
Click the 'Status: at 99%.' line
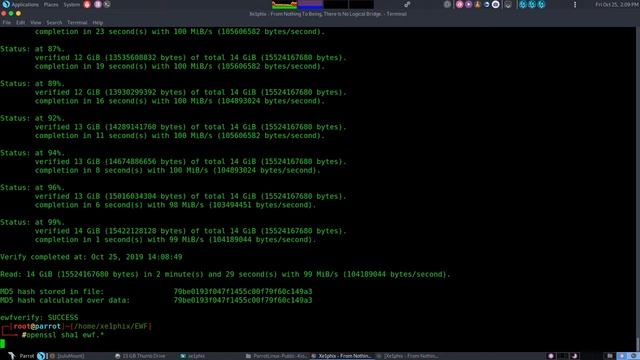[33, 222]
